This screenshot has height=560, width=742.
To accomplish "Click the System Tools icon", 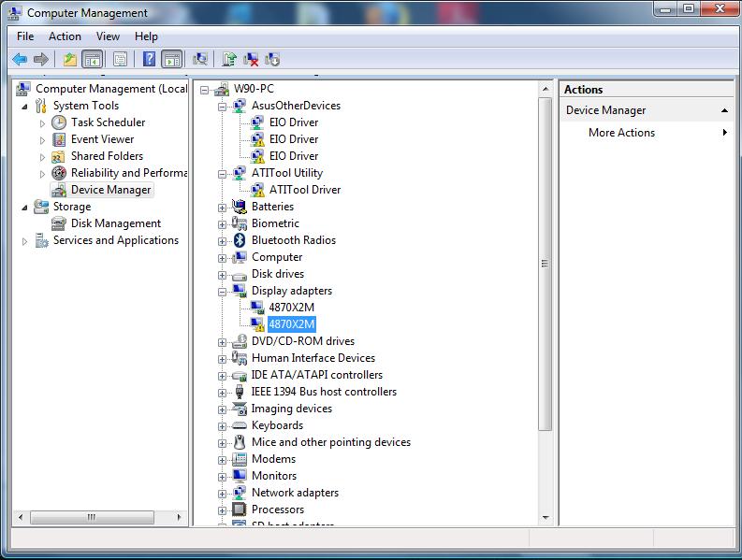I will click(41, 106).
